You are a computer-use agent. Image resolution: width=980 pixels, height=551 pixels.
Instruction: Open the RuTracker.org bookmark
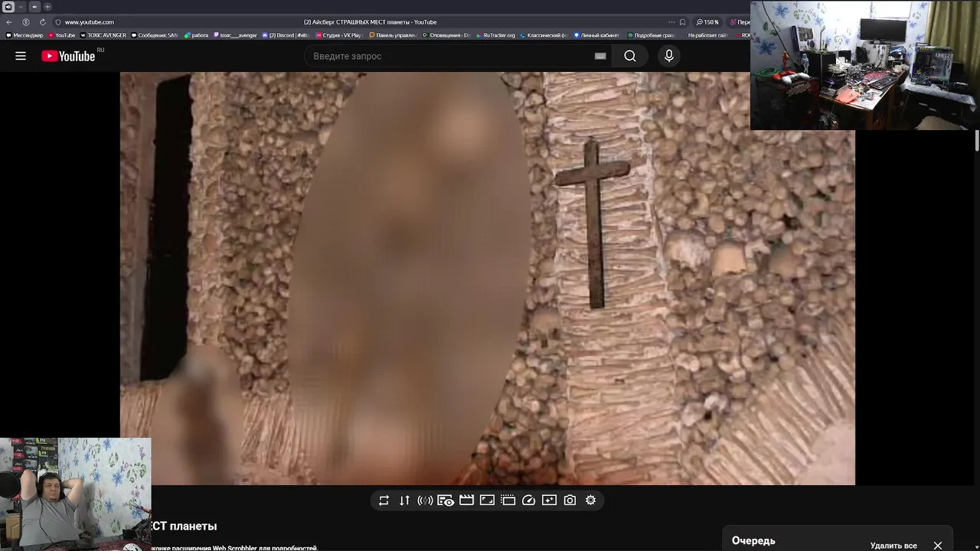tap(495, 35)
